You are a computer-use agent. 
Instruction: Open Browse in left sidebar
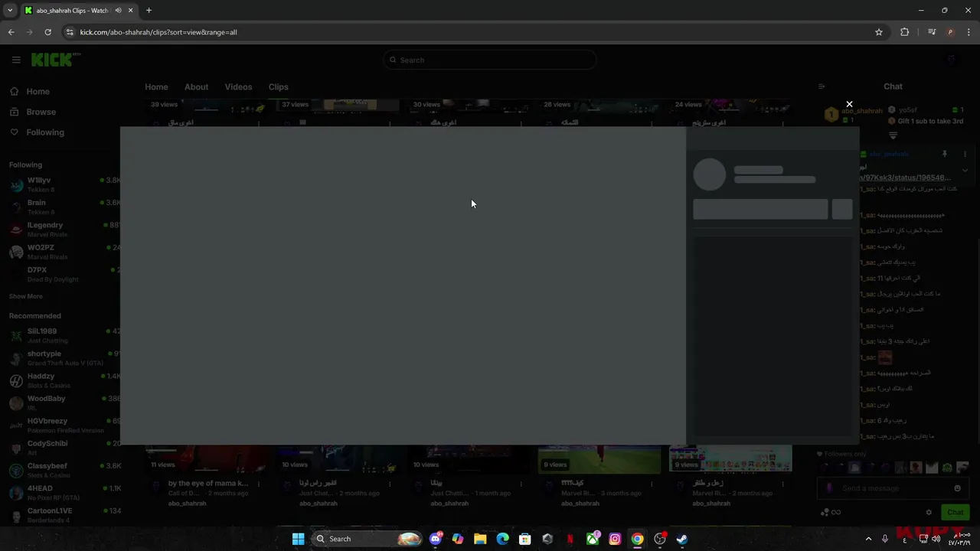pyautogui.click(x=33, y=112)
